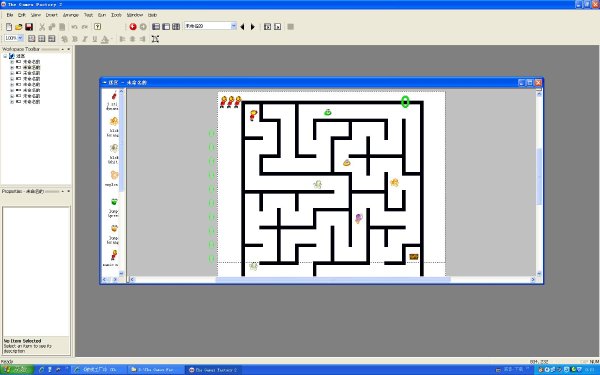Click the Cut scissors icon

42,27
